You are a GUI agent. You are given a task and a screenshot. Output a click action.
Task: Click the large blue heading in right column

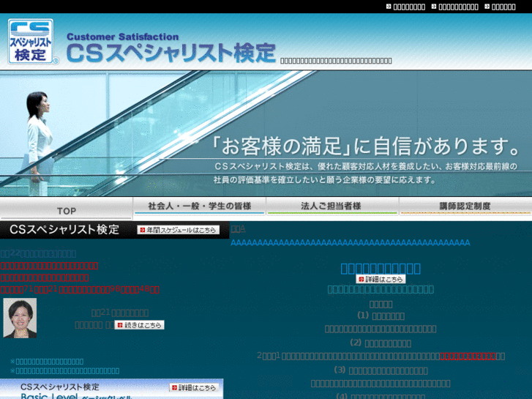point(381,268)
